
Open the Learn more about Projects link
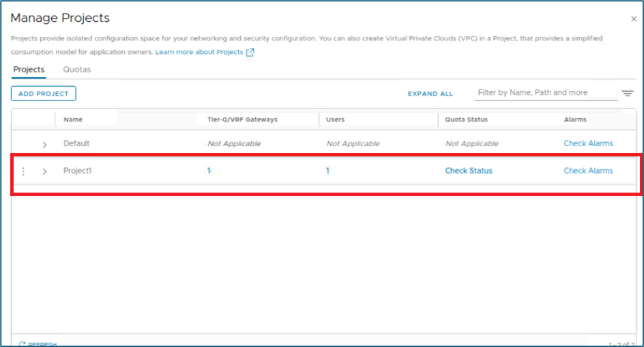click(199, 53)
